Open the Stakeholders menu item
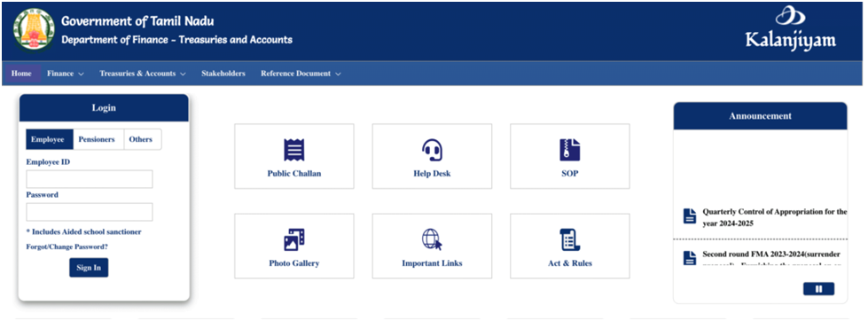The width and height of the screenshot is (868, 321). coord(223,74)
